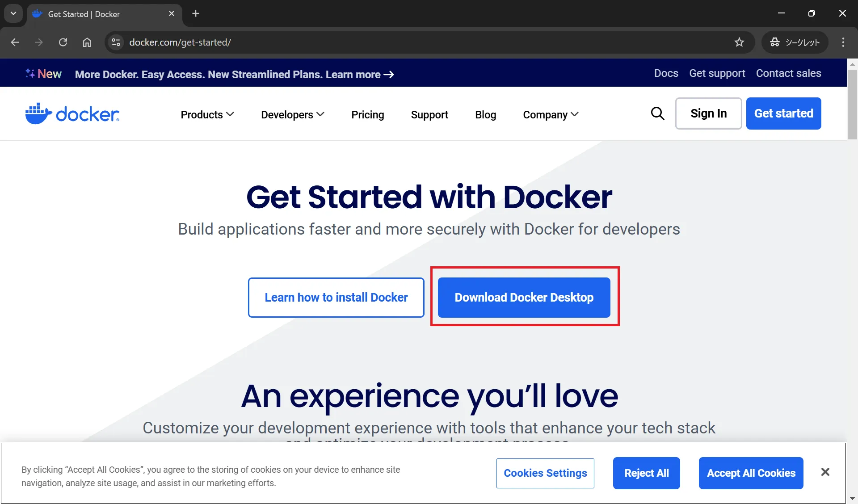Expand the Products menu

pyautogui.click(x=207, y=115)
